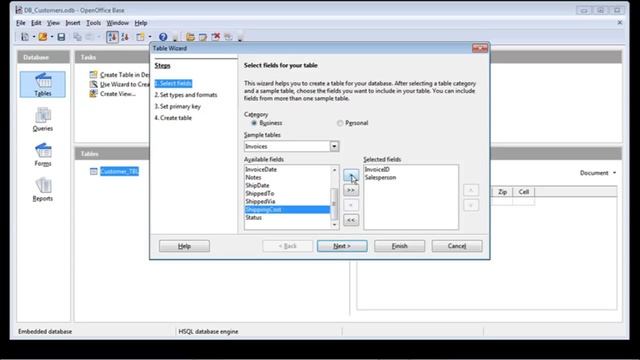The image size is (640, 360).
Task: Click Create Table in Design View icon
Action: click(93, 74)
